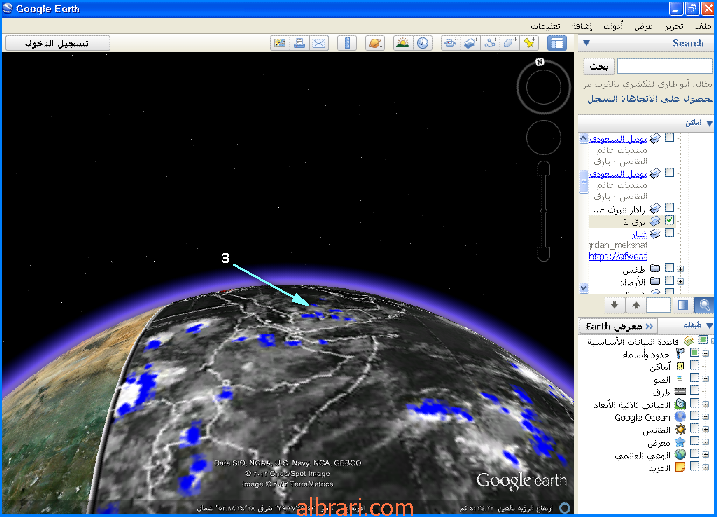Image resolution: width=717 pixels, height=517 pixels.
Task: Click the 3D buildings layer icon
Action: [680, 404]
